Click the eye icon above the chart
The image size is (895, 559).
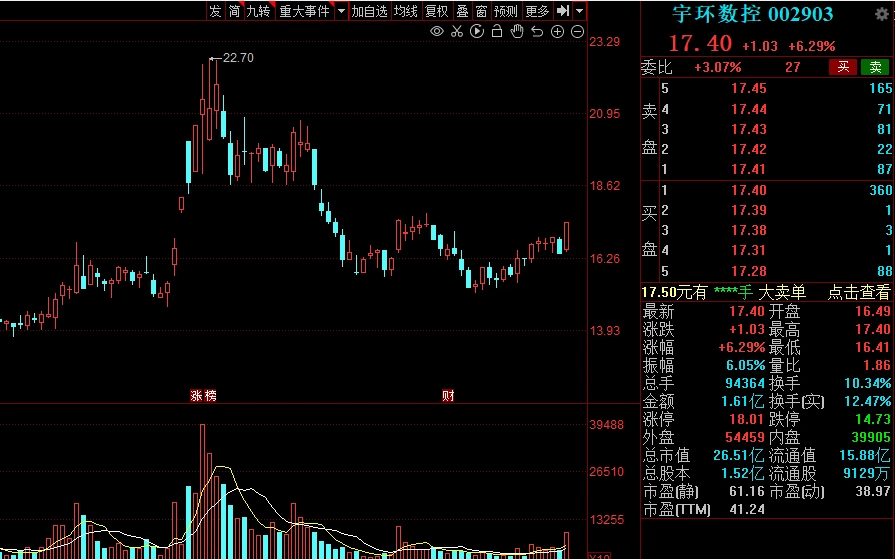pyautogui.click(x=437, y=32)
